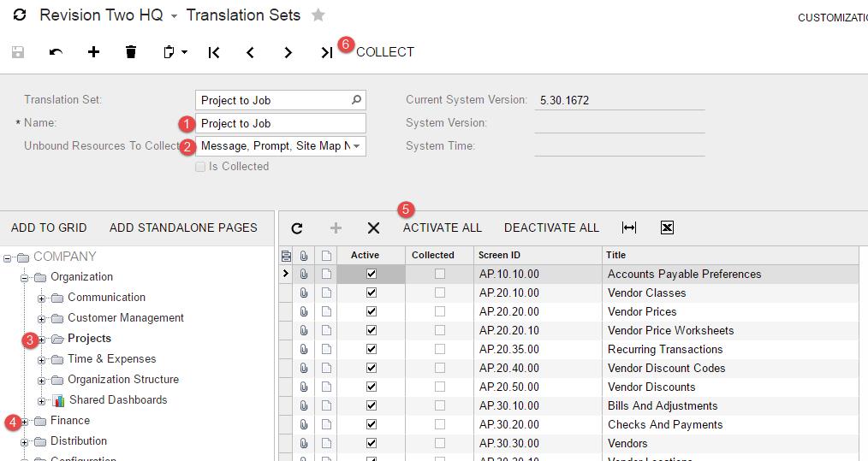Click the page refresh icon beside Revision Two HQ
Screen dimensions: 868x461
point(20,15)
